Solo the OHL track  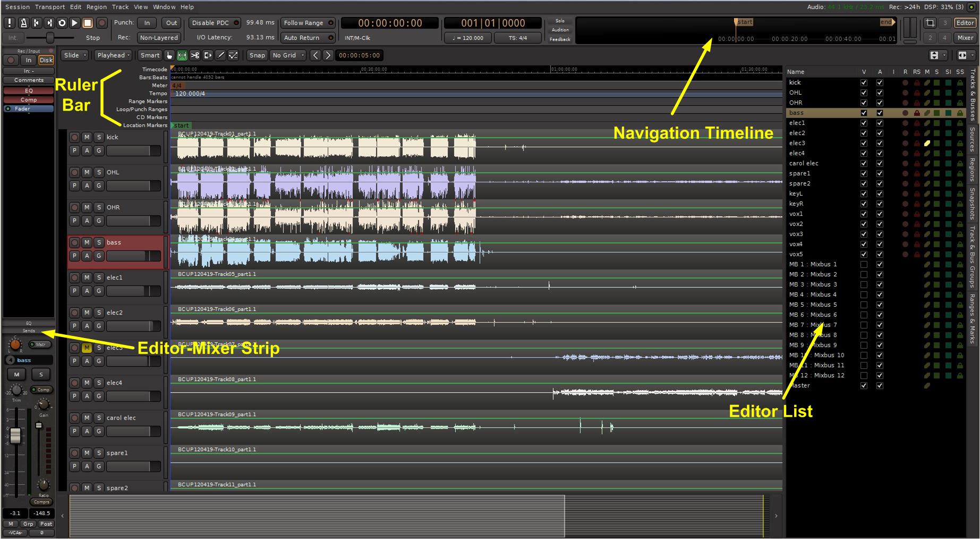point(99,172)
